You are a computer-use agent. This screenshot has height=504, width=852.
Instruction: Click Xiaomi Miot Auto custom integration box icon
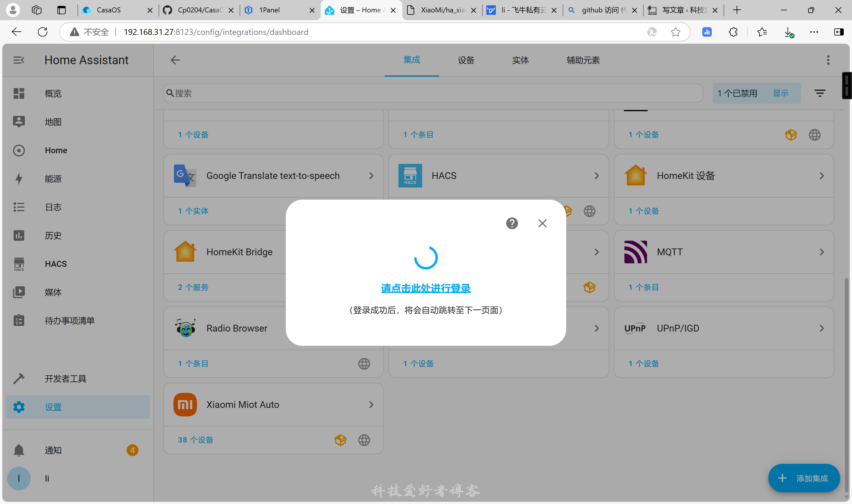pos(340,440)
